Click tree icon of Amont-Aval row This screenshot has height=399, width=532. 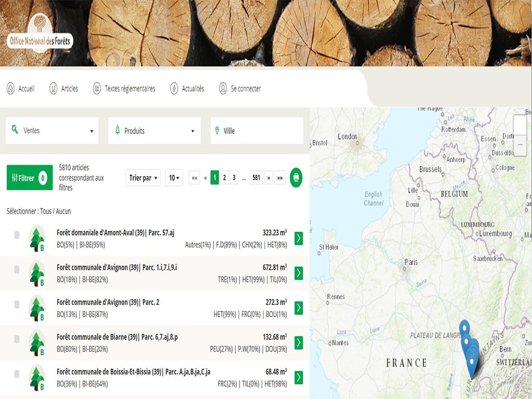(37, 238)
